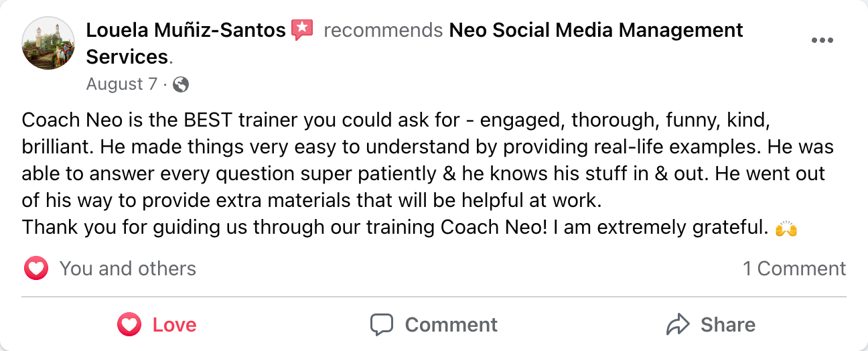The width and height of the screenshot is (868, 351).
Task: Expand the "1 Comment" thread
Action: (794, 269)
